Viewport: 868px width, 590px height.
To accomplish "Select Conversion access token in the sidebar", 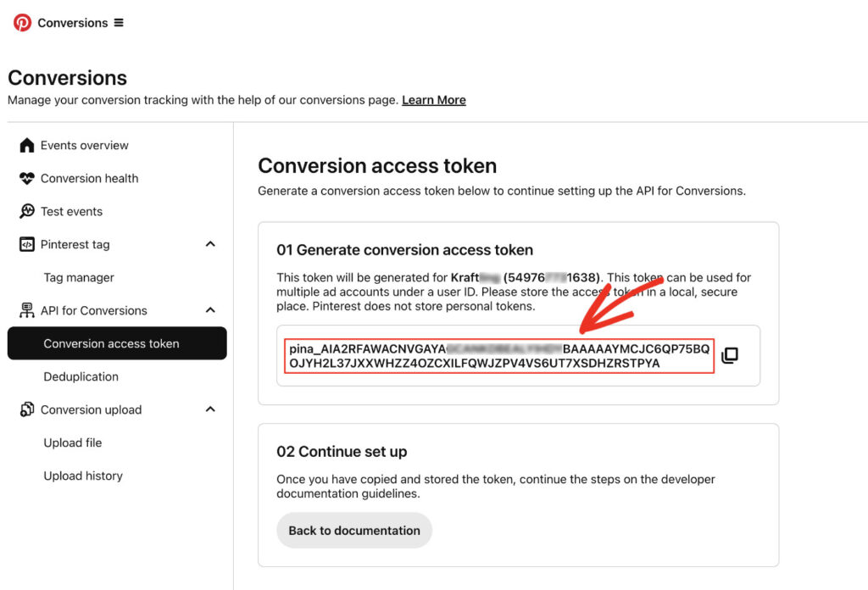I will click(116, 343).
